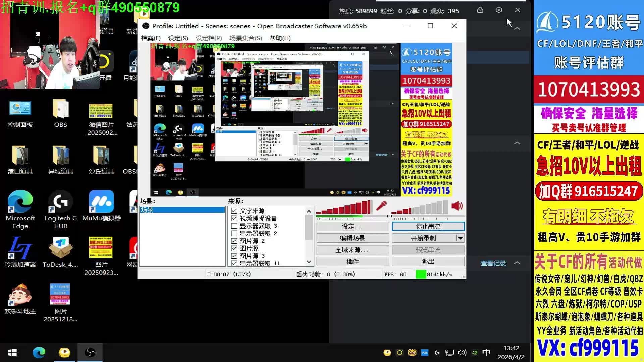
Task: Open dropdown arrow beside 开始录制
Action: (460, 238)
